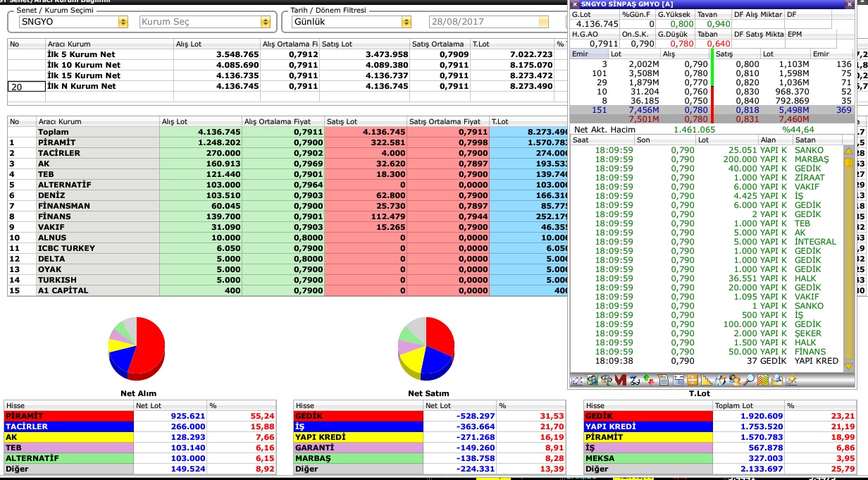
Task: Click the Satan column header
Action: click(817, 140)
